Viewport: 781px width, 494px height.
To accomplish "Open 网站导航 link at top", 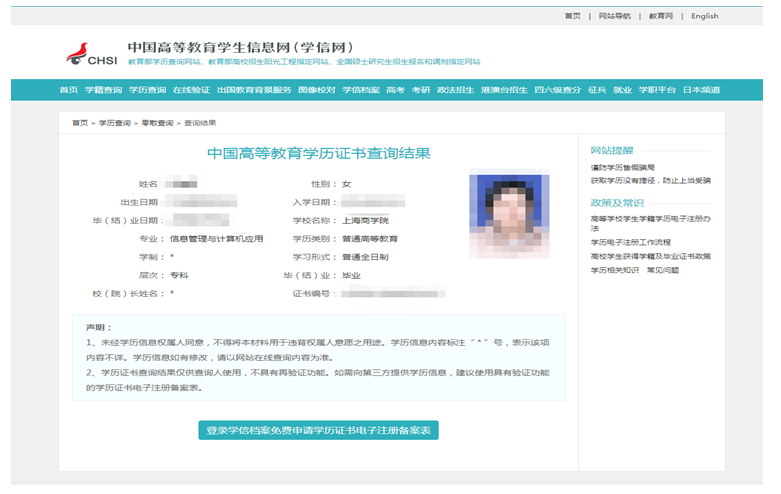I will (x=615, y=16).
